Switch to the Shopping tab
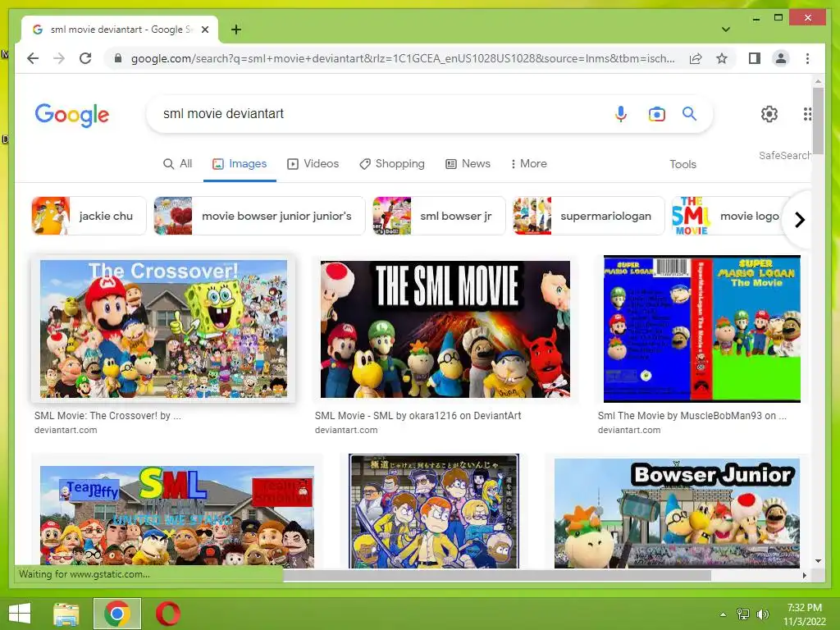The width and height of the screenshot is (840, 630). pos(391,164)
